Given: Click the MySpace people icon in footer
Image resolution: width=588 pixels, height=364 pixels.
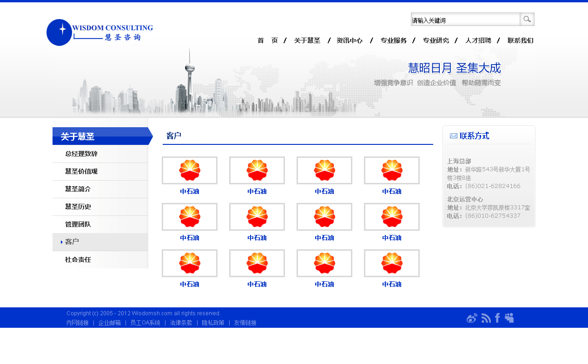Looking at the screenshot, I should point(509,318).
